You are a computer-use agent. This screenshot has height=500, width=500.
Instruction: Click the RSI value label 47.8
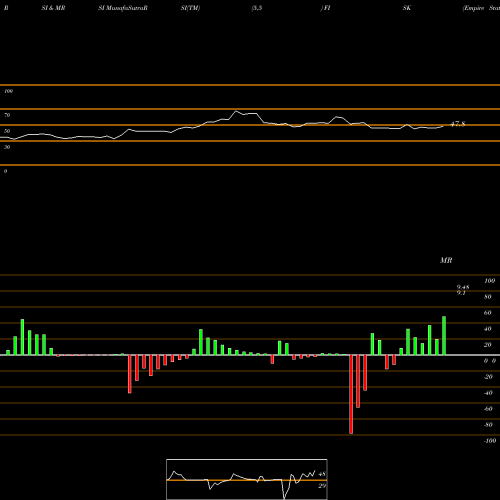[x=458, y=124]
